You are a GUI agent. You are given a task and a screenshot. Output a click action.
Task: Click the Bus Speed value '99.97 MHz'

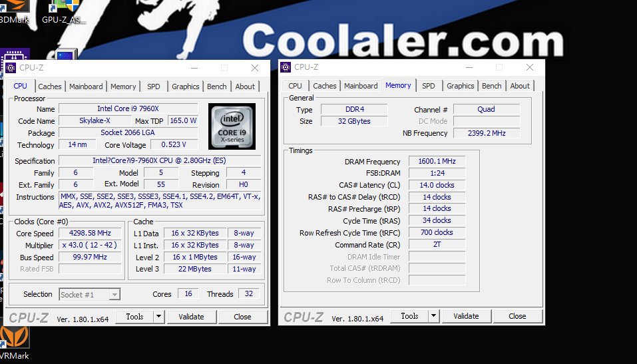coord(90,257)
